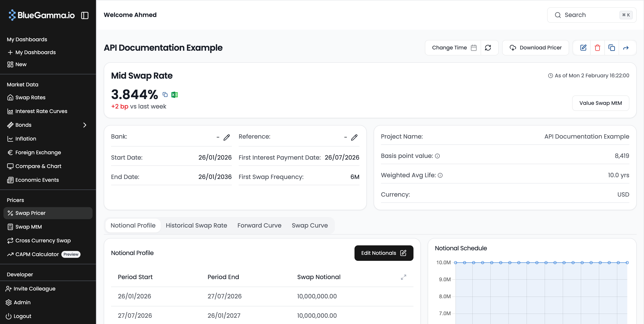Delete pricer with red trash icon
Viewport: 644px width, 324px height.
pos(597,48)
